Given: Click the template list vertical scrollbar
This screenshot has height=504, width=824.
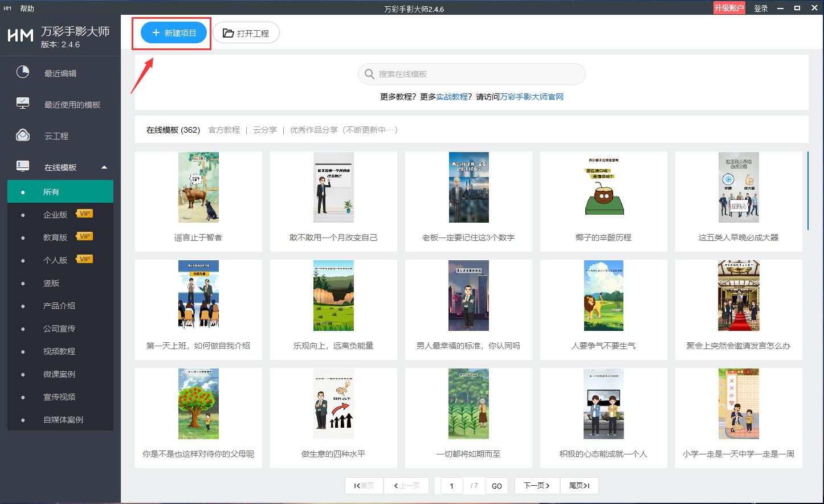Looking at the screenshot, I should (807, 191).
